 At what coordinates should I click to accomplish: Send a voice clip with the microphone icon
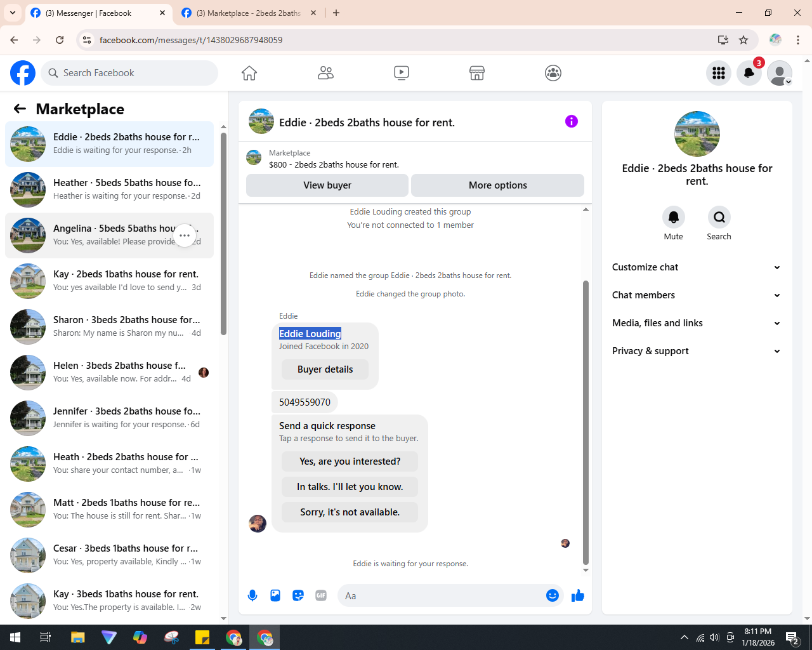click(x=252, y=595)
